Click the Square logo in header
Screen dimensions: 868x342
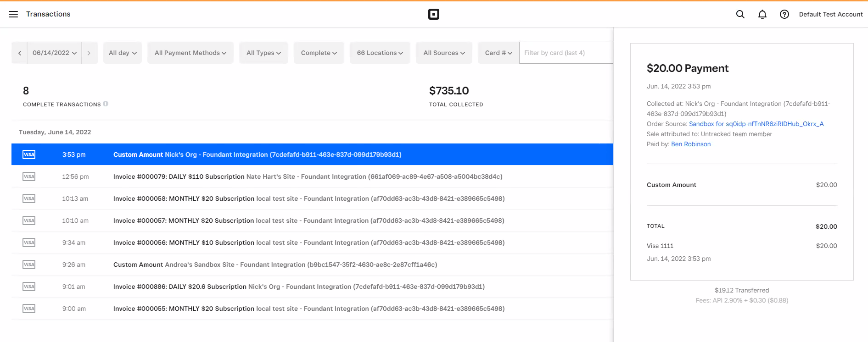click(434, 14)
